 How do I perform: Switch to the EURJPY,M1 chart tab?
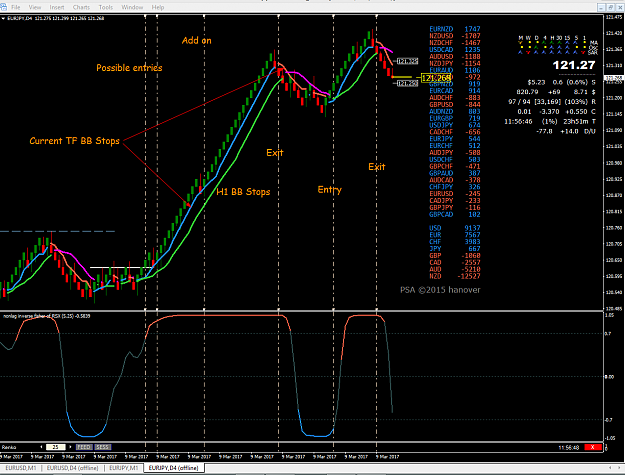coord(123,468)
